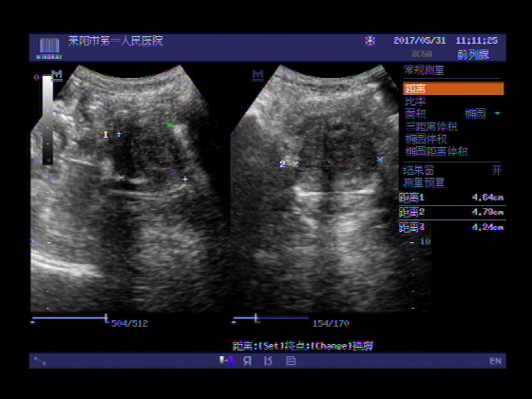This screenshot has width=532, height=399.
Task: Choose 椭圆体积 ellipse volume measurement
Action: (x=426, y=139)
